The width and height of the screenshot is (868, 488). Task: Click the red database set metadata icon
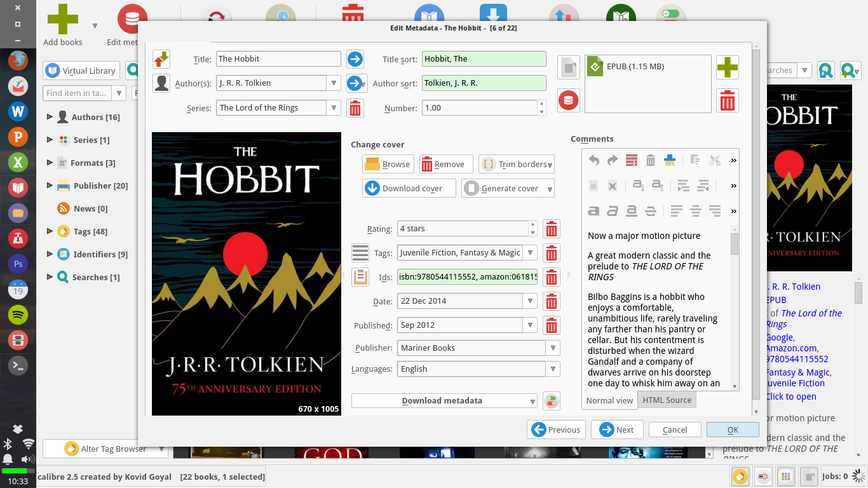click(569, 100)
